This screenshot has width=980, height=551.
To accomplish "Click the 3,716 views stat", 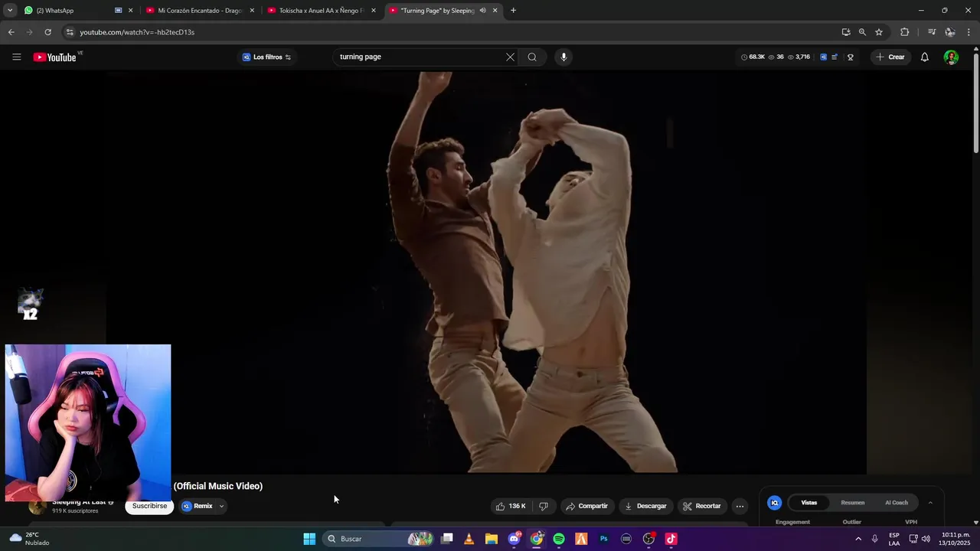I will click(799, 57).
